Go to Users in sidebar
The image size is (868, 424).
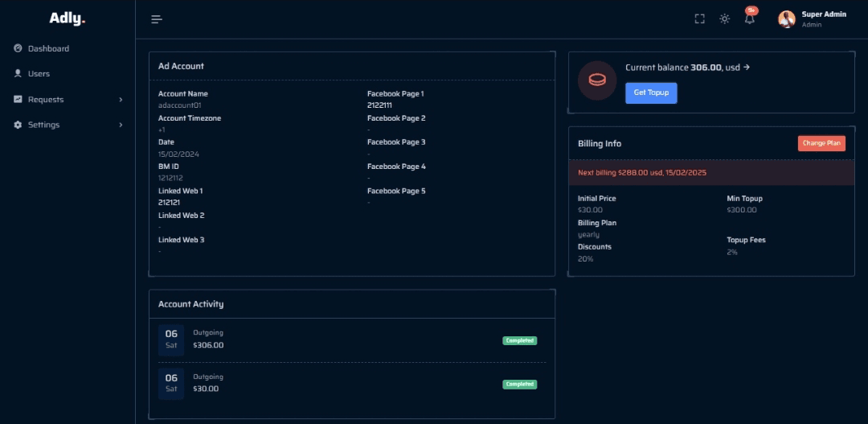point(39,73)
